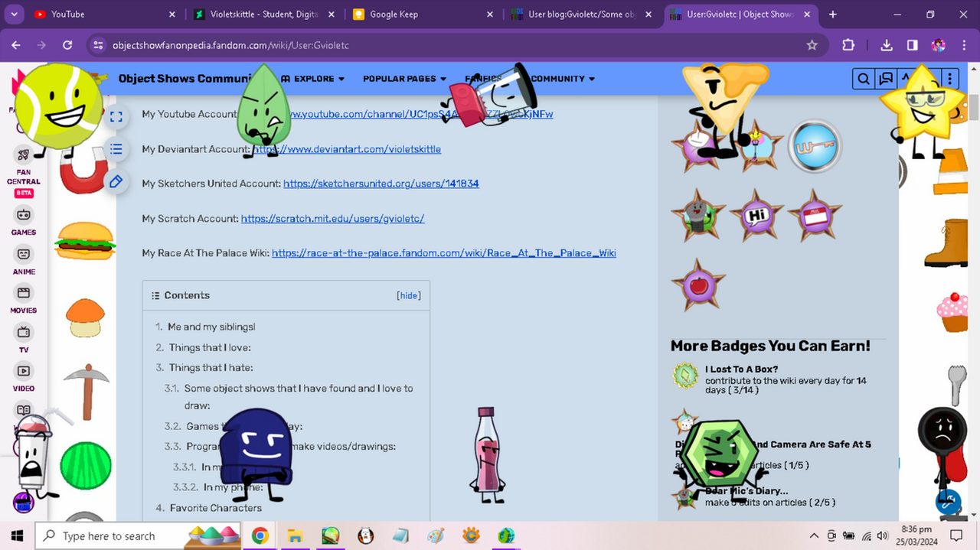
Task: Jump to Me and my siblings section
Action: [211, 327]
